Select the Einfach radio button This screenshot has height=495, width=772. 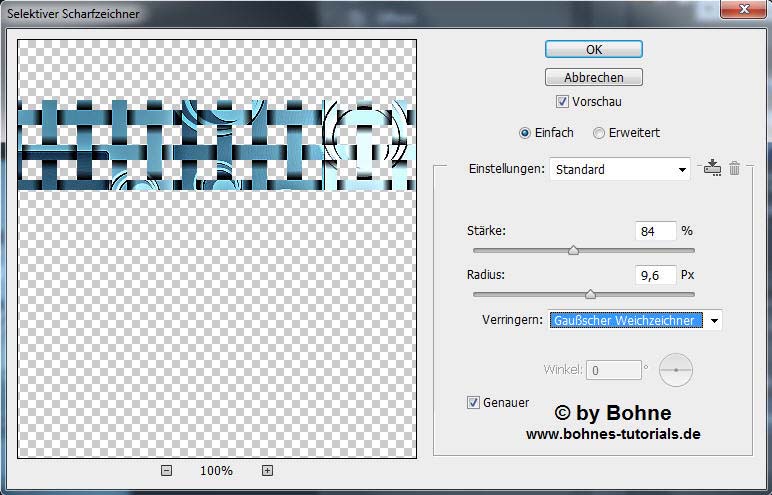click(525, 133)
